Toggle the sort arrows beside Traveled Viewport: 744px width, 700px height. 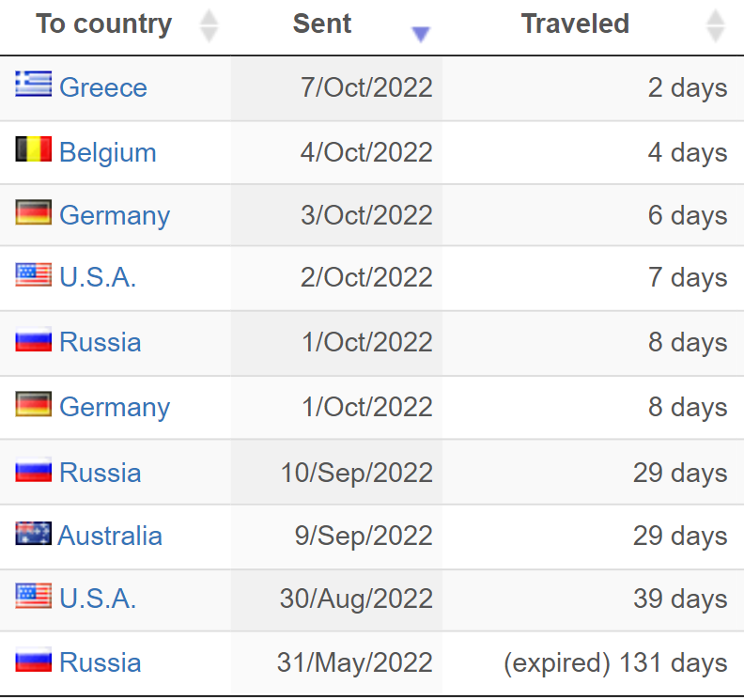coord(716,25)
